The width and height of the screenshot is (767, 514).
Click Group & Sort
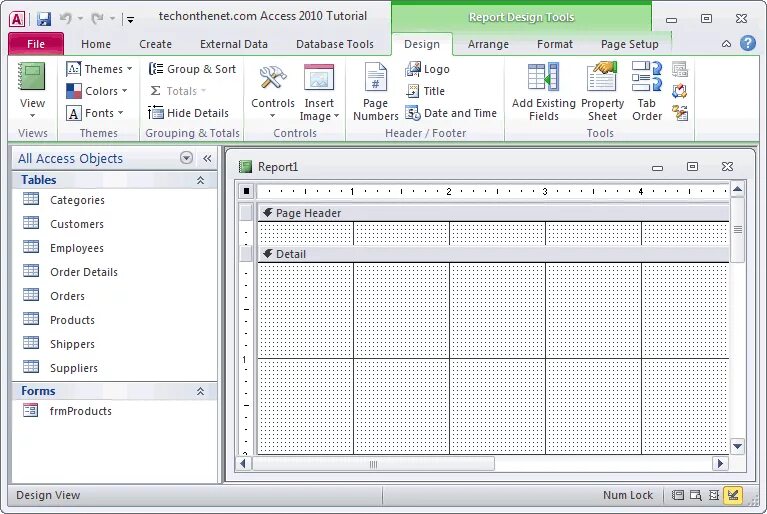pos(192,69)
